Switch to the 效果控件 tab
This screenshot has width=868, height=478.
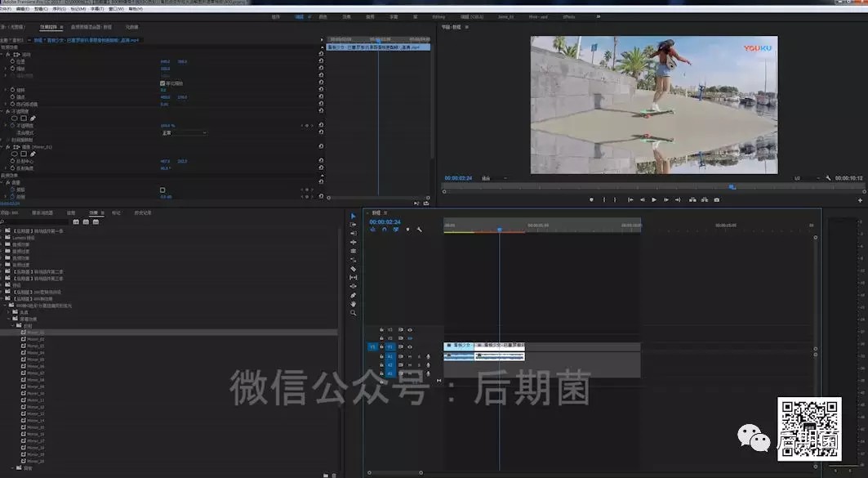(49, 27)
